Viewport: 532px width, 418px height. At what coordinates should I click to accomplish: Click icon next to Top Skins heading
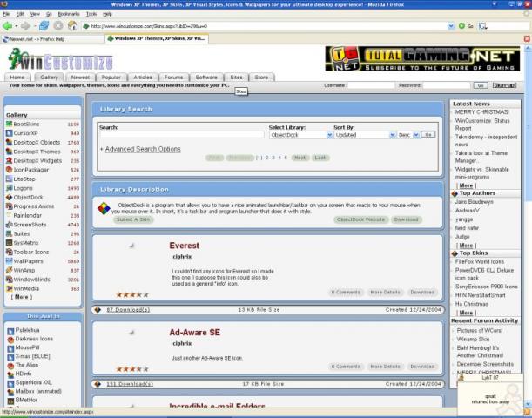[x=455, y=253]
